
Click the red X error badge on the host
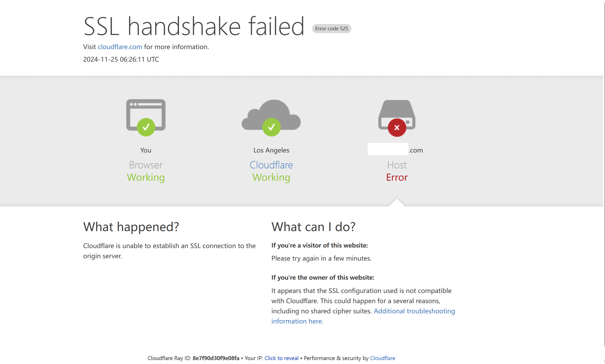tap(397, 127)
